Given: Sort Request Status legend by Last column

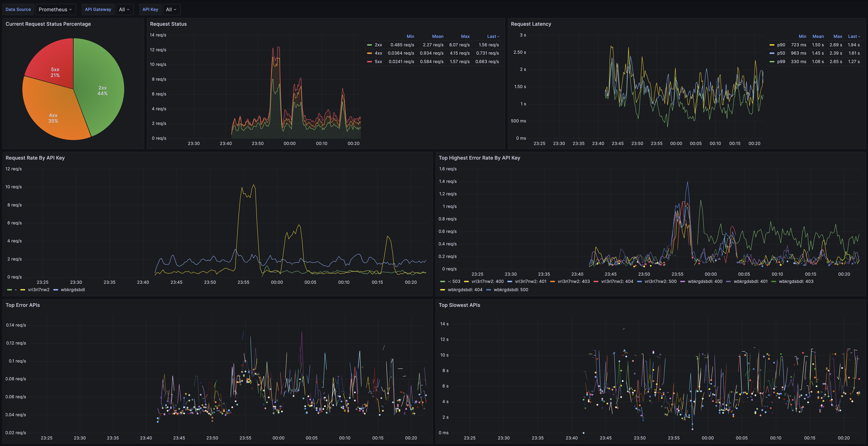Looking at the screenshot, I should 493,36.
